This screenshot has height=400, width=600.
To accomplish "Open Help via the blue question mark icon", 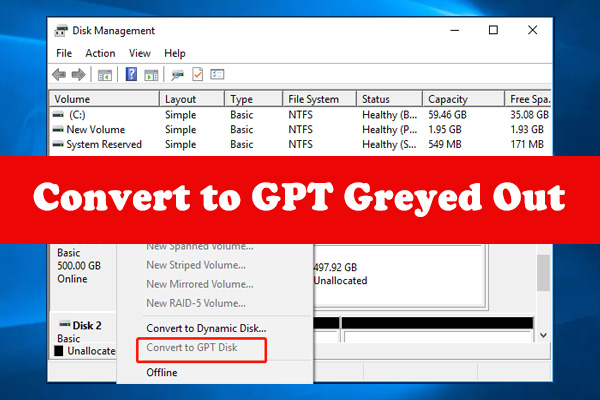I will pyautogui.click(x=131, y=74).
